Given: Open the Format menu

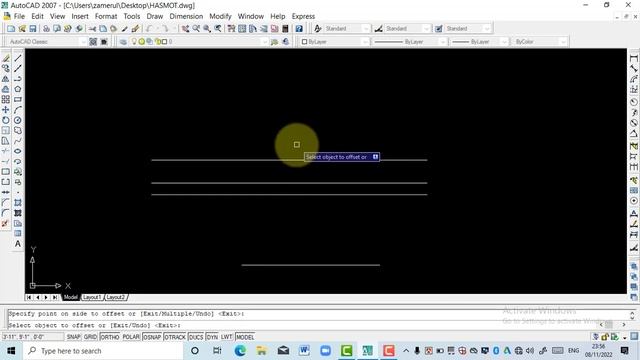Looking at the screenshot, I should click(x=106, y=16).
